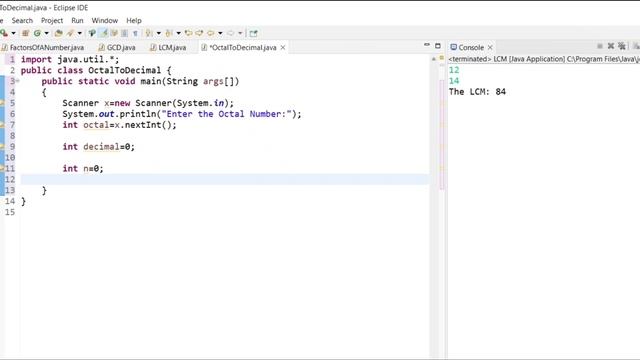This screenshot has height=360, width=640.
Task: Expand the Previous Annotation dropdown arrow
Action: point(178,33)
